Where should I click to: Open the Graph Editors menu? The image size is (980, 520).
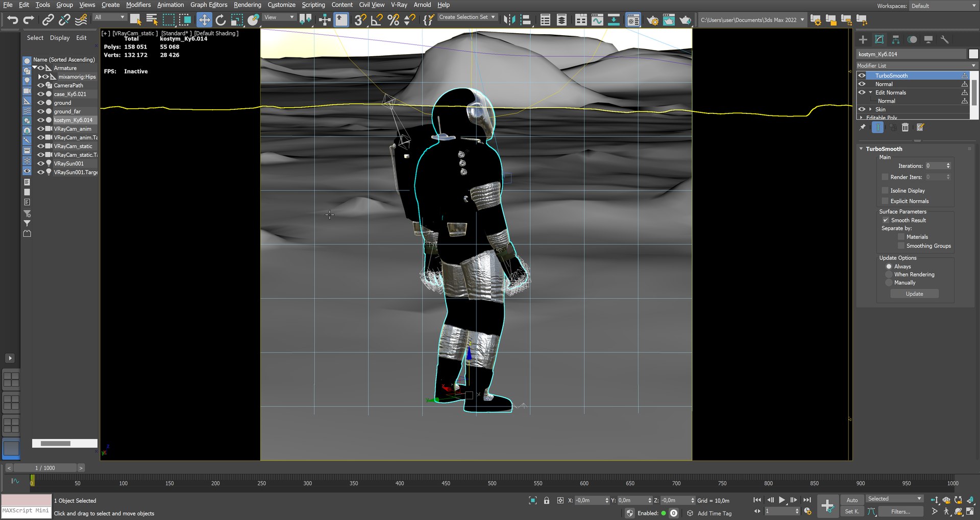tap(209, 5)
